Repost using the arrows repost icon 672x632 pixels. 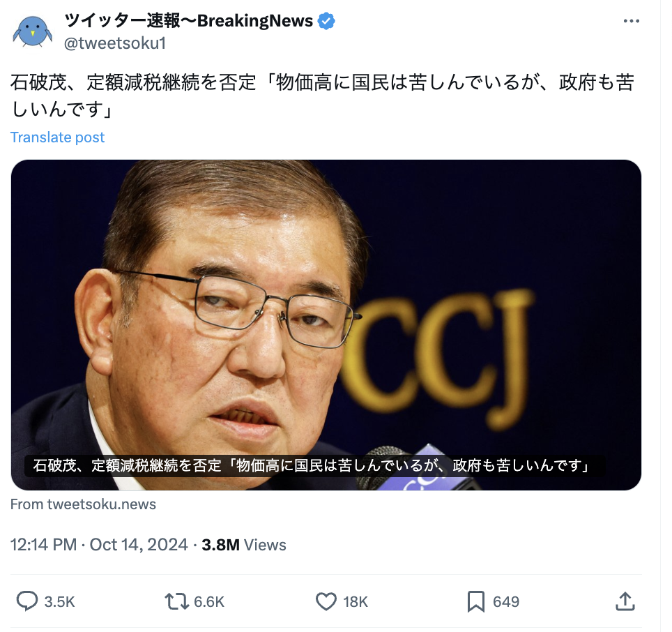coord(176,601)
